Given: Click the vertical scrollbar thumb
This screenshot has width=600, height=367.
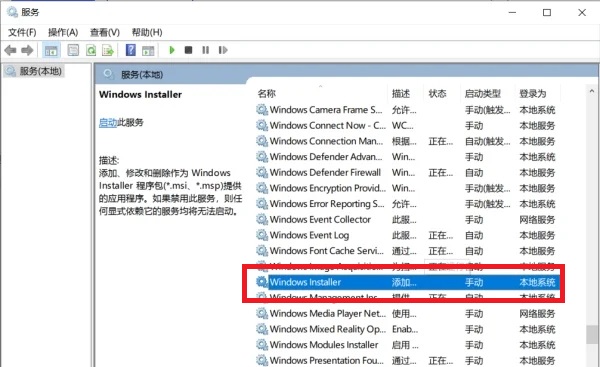Looking at the screenshot, I should tap(592, 334).
